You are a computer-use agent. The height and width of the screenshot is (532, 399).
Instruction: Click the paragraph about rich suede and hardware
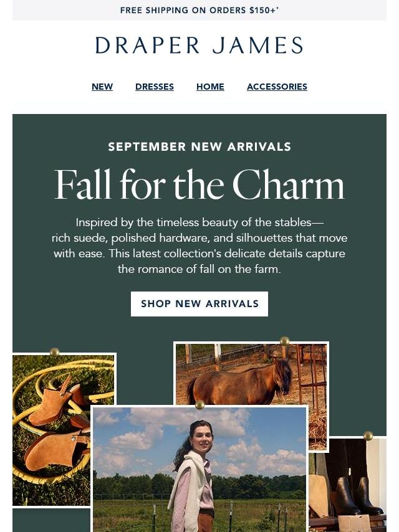coord(199,245)
